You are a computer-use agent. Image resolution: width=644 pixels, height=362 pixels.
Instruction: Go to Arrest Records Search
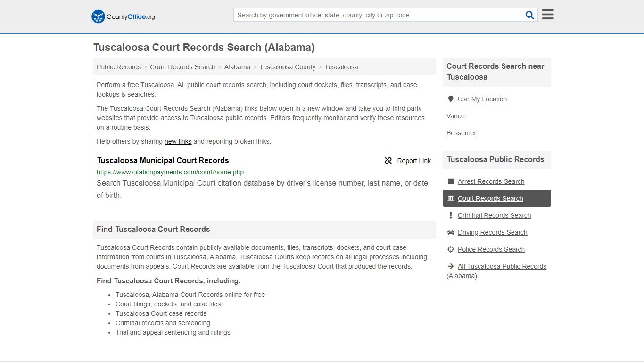coord(491,181)
